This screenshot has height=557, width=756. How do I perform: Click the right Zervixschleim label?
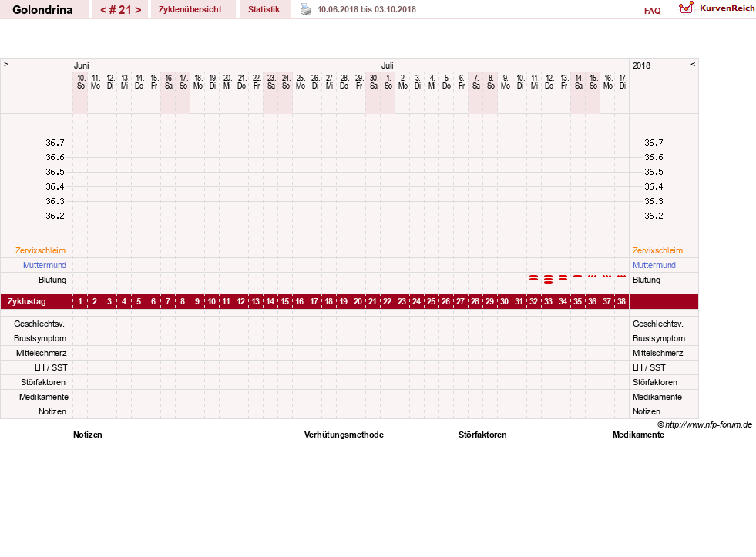pyautogui.click(x=657, y=250)
